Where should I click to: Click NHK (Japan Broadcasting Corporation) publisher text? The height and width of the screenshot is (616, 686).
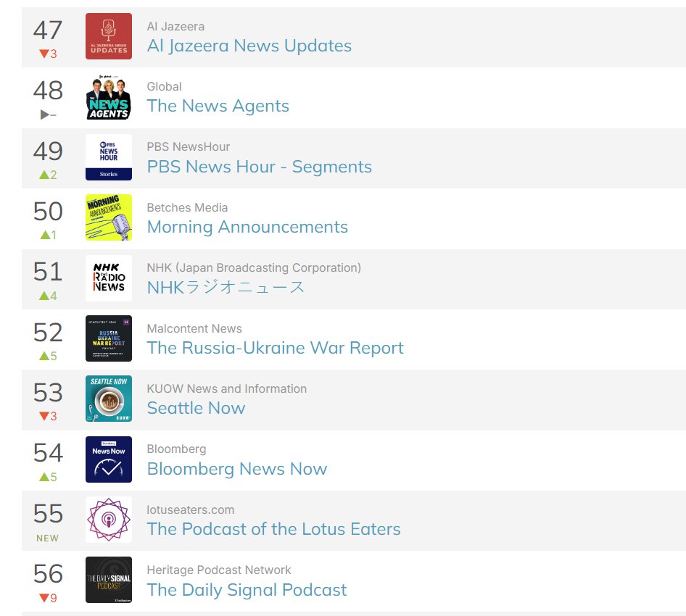click(255, 267)
